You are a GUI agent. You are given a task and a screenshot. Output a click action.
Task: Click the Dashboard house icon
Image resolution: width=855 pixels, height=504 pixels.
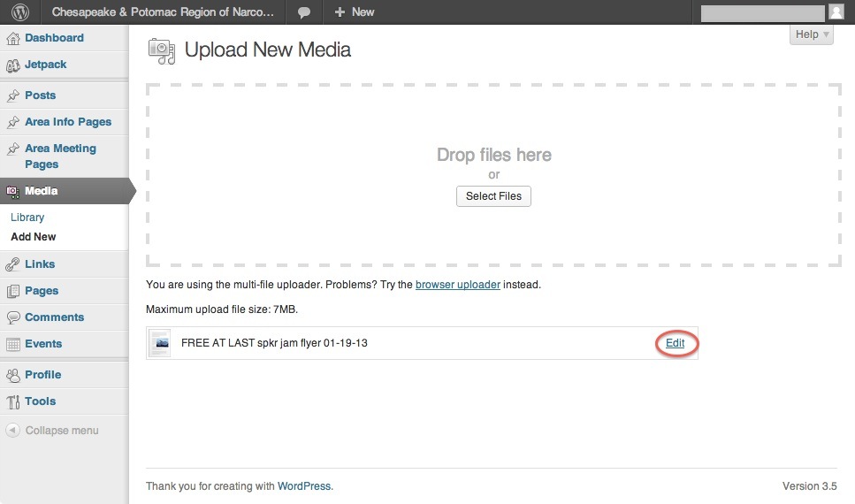13,38
